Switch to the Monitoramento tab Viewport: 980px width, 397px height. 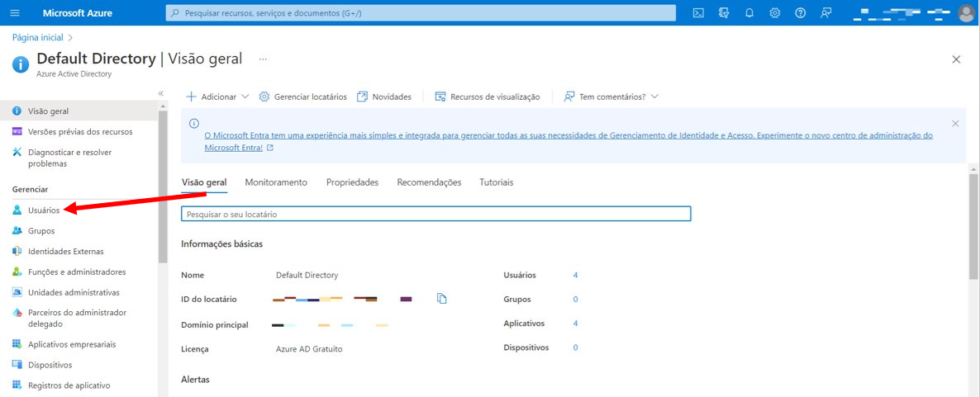click(x=276, y=182)
